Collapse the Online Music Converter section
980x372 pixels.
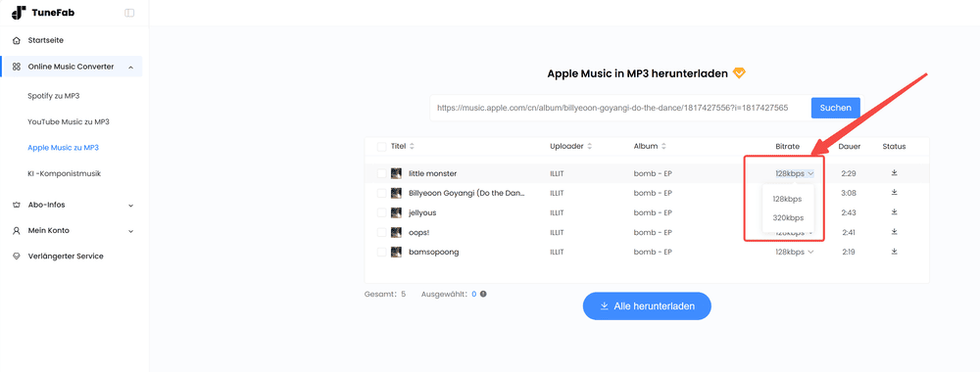(130, 67)
